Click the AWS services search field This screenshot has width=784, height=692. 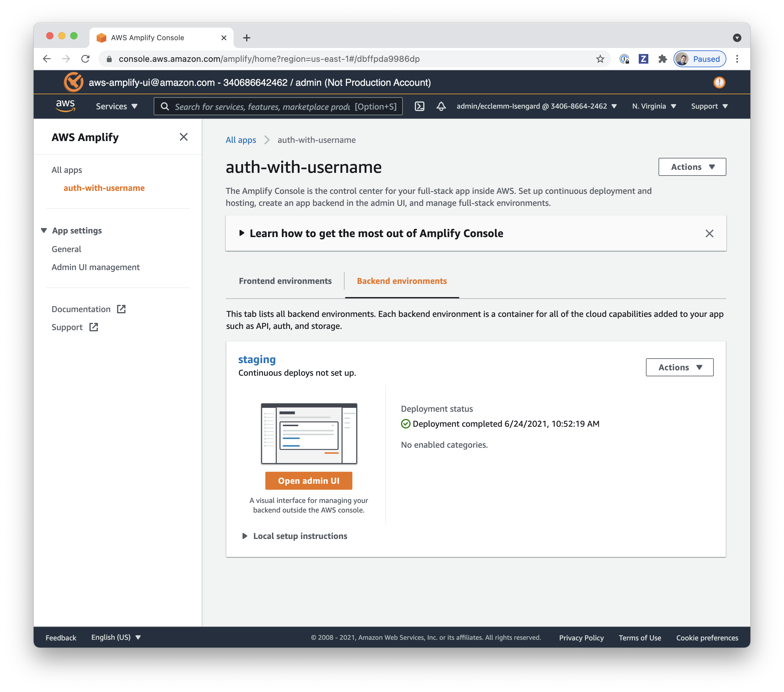pos(278,106)
